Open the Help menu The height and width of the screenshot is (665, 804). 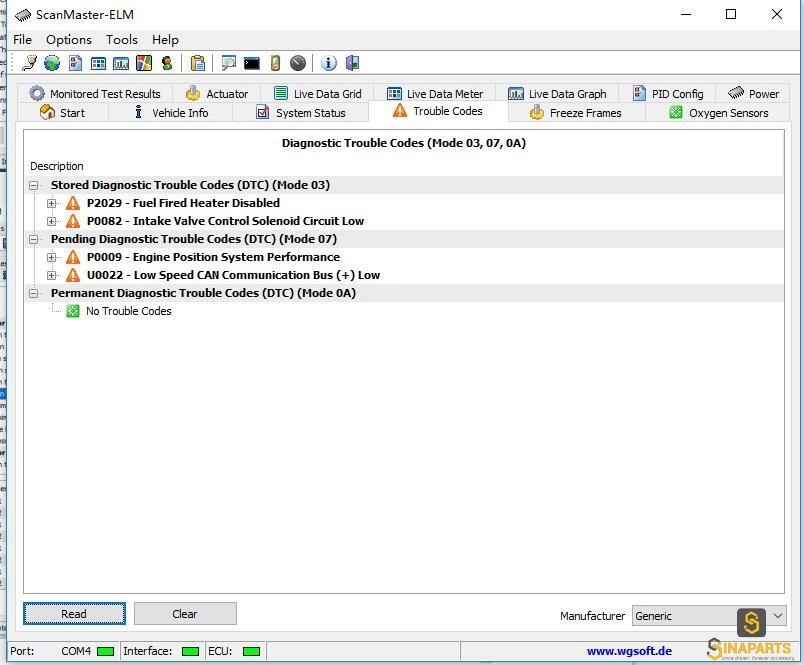coord(165,39)
